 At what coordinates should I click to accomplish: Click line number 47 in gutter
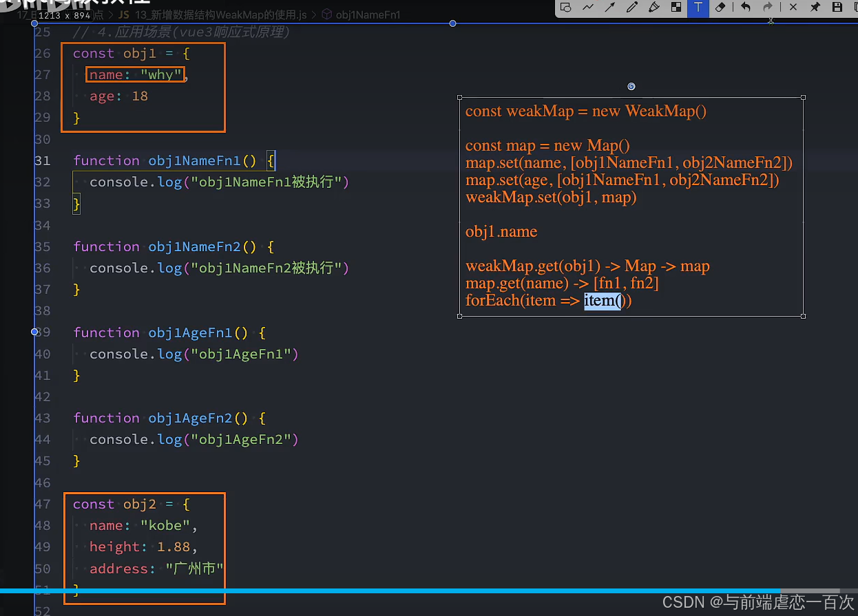point(43,504)
